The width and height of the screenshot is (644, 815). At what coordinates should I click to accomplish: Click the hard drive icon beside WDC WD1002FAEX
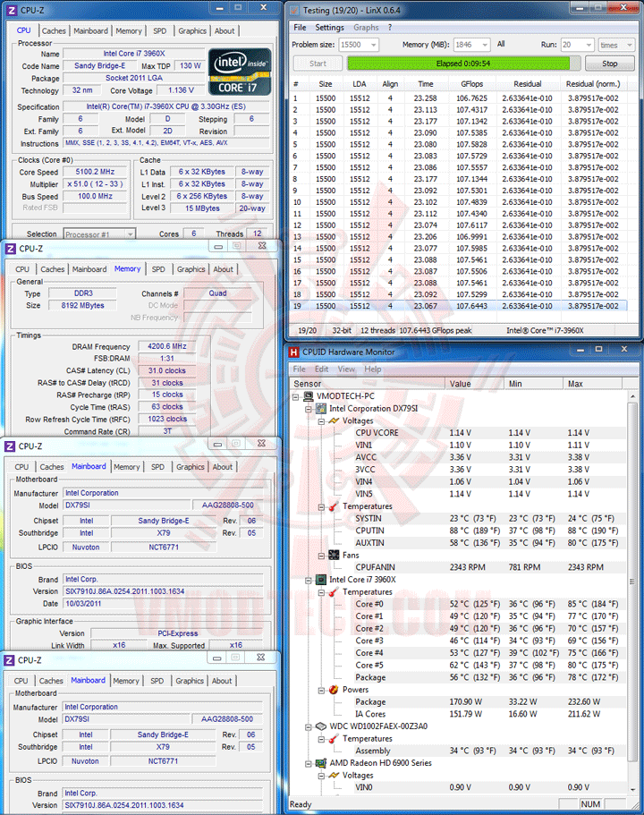321,726
